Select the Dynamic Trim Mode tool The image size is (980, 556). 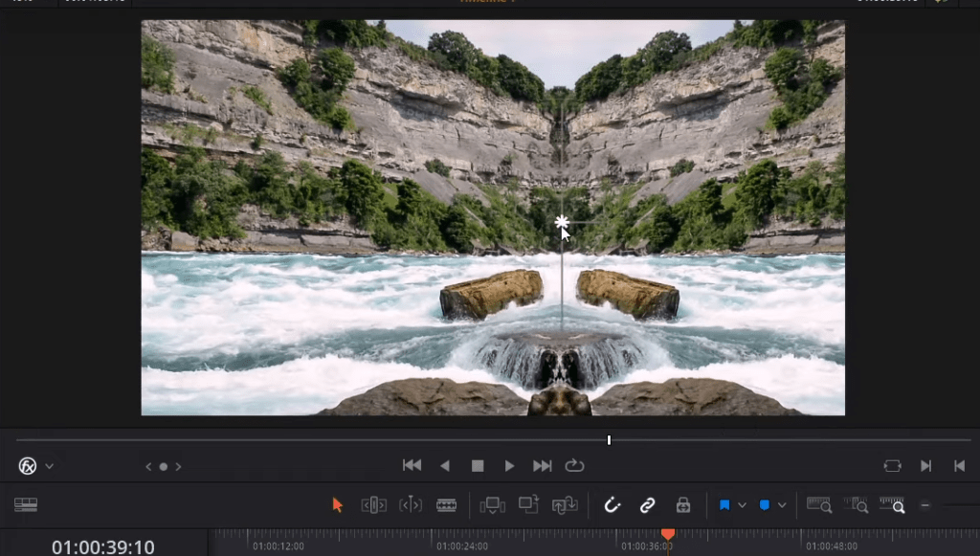pos(411,504)
